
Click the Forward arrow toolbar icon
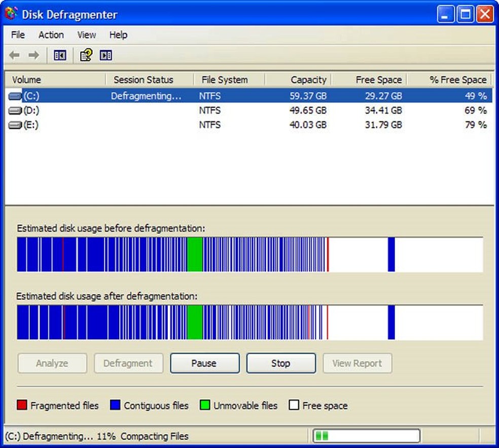click(x=33, y=55)
